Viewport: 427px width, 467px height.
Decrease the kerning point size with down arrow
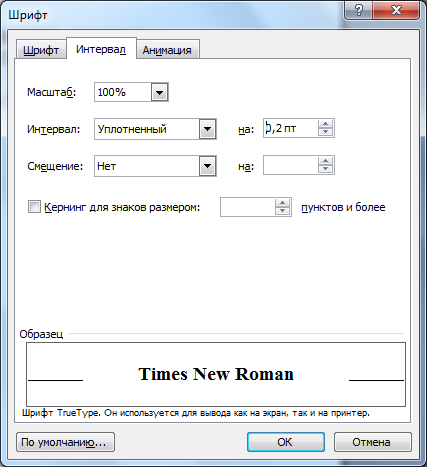(x=283, y=211)
